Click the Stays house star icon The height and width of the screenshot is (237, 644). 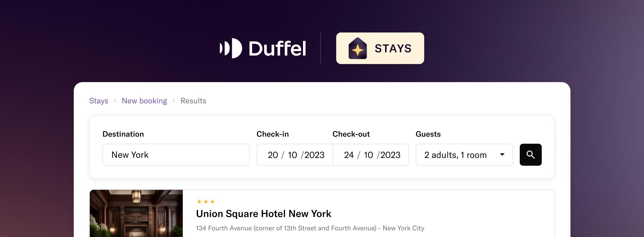[357, 49]
